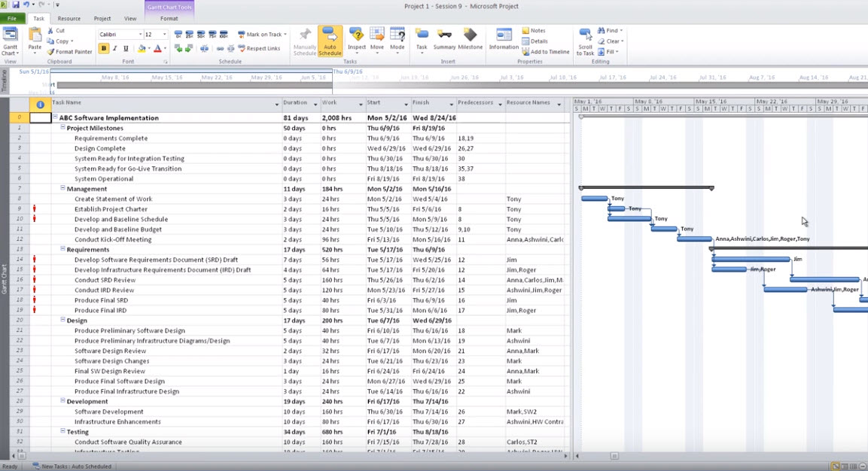Toggle Underline text formatting
Image resolution: width=868 pixels, height=471 pixels.
(126, 49)
